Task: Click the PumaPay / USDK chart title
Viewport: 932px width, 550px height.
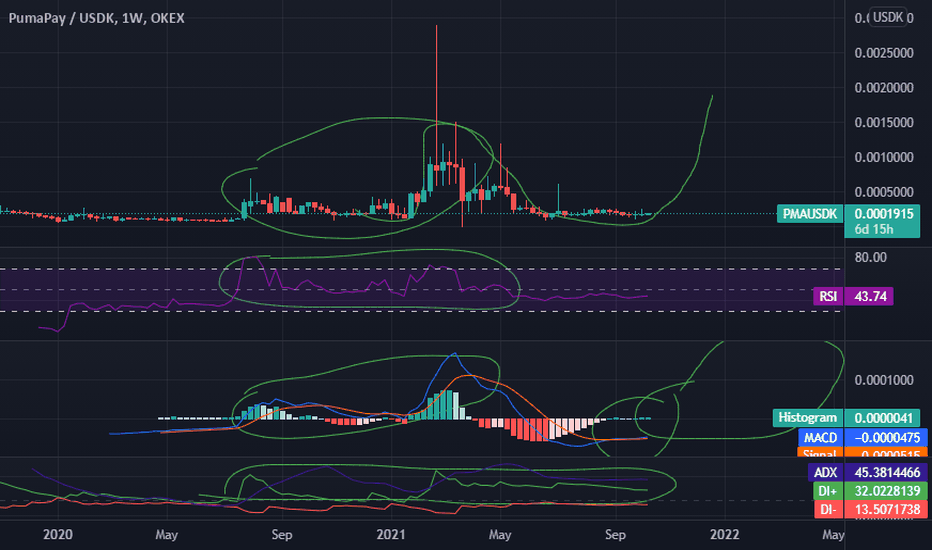Action: point(96,18)
